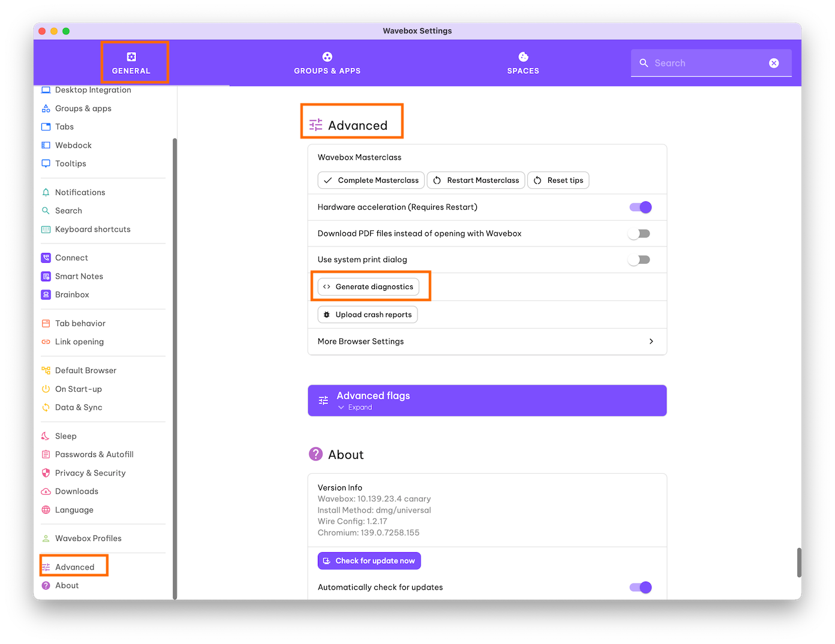Toggle Hardware acceleration switch
Viewport: 835px width, 644px height.
(640, 207)
